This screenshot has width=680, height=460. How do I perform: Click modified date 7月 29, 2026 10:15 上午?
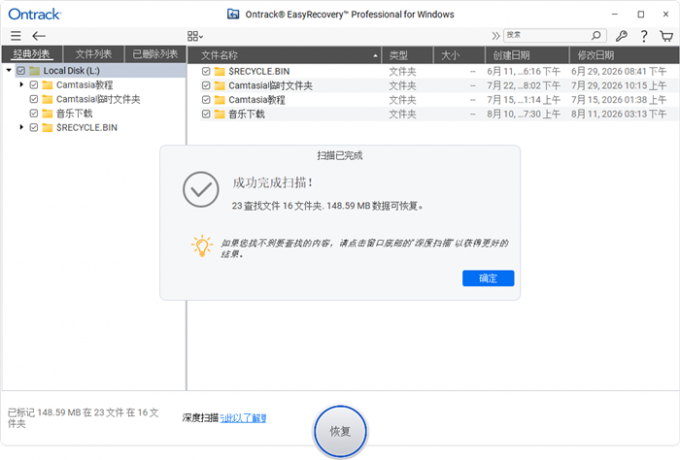[x=619, y=86]
